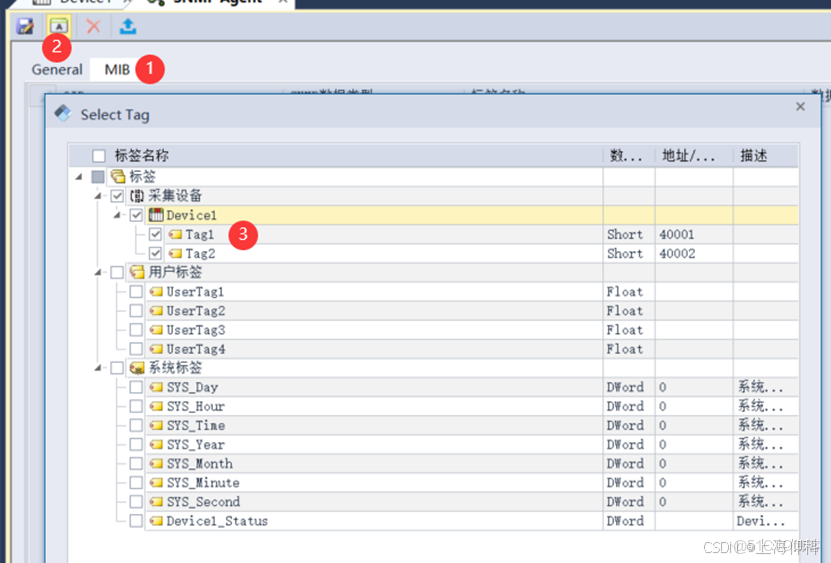
Task: Click the 标签名称 column header
Action: 142,156
